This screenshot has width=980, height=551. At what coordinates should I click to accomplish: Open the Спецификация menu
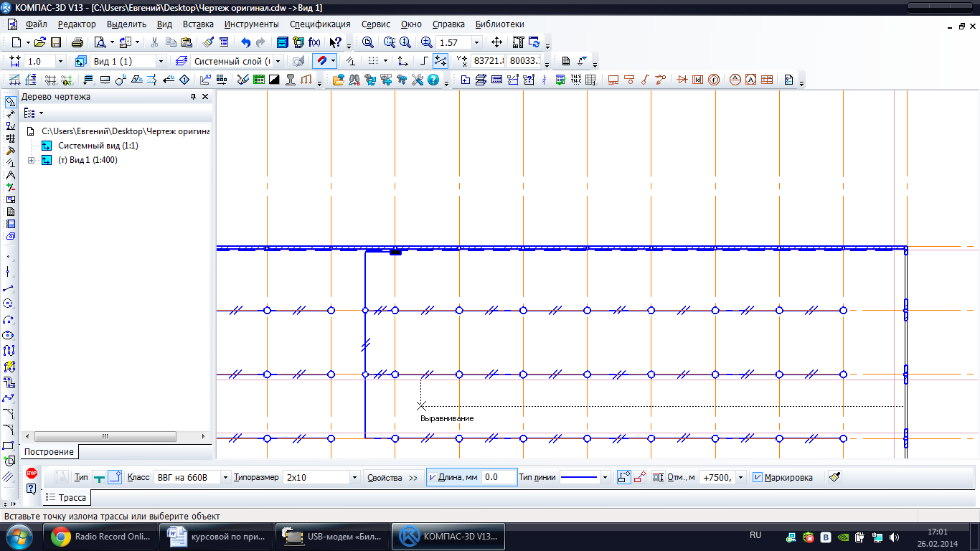(320, 24)
